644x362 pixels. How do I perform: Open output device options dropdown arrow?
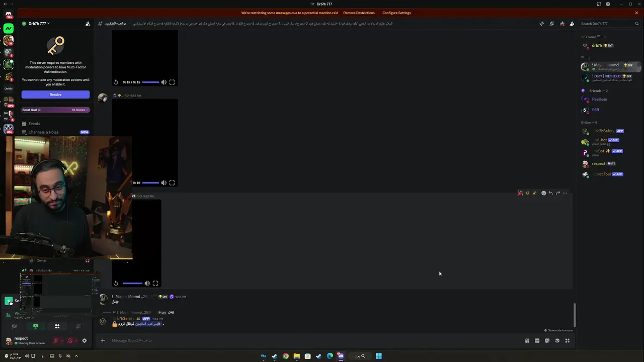tap(76, 340)
